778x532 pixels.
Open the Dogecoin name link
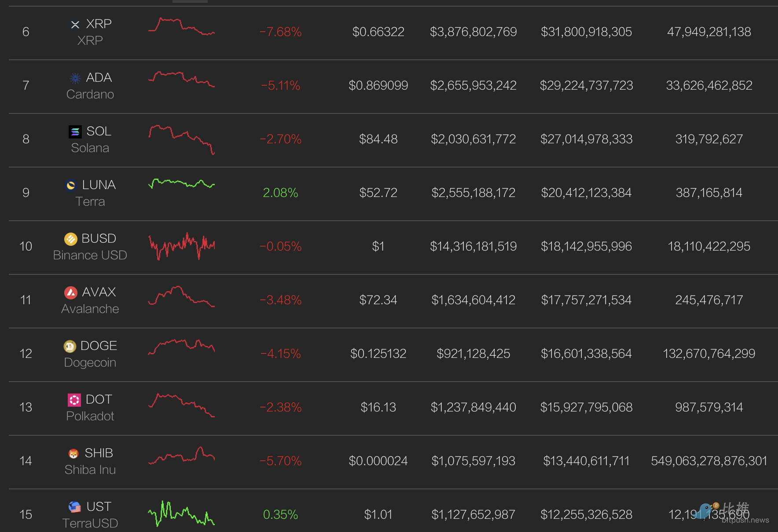pyautogui.click(x=90, y=363)
